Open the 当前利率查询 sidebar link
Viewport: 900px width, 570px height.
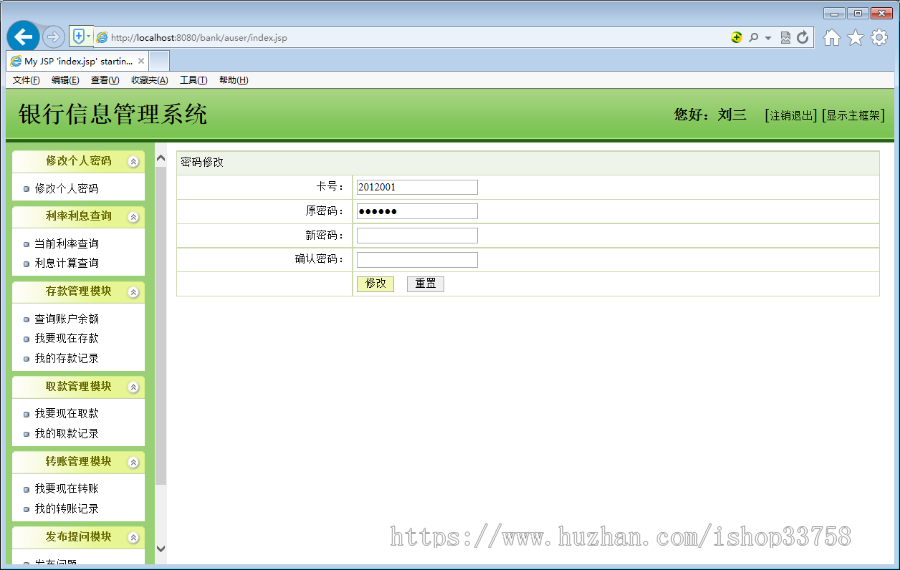pos(67,243)
